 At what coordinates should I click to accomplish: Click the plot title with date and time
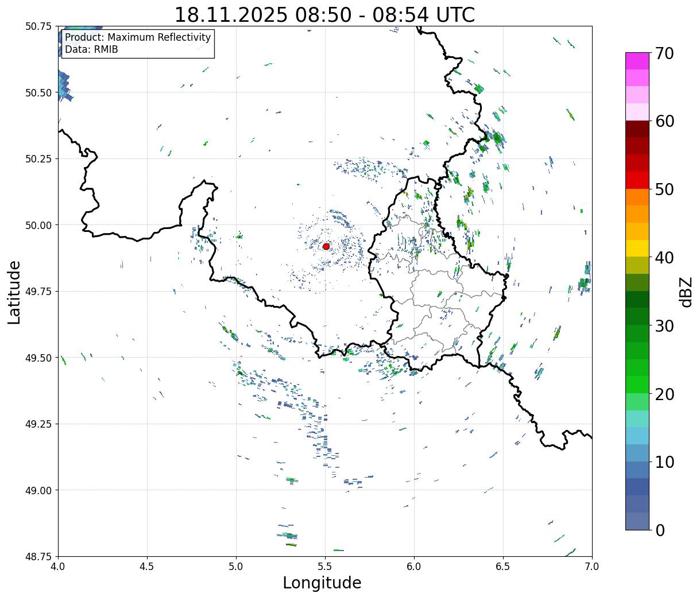tap(324, 14)
